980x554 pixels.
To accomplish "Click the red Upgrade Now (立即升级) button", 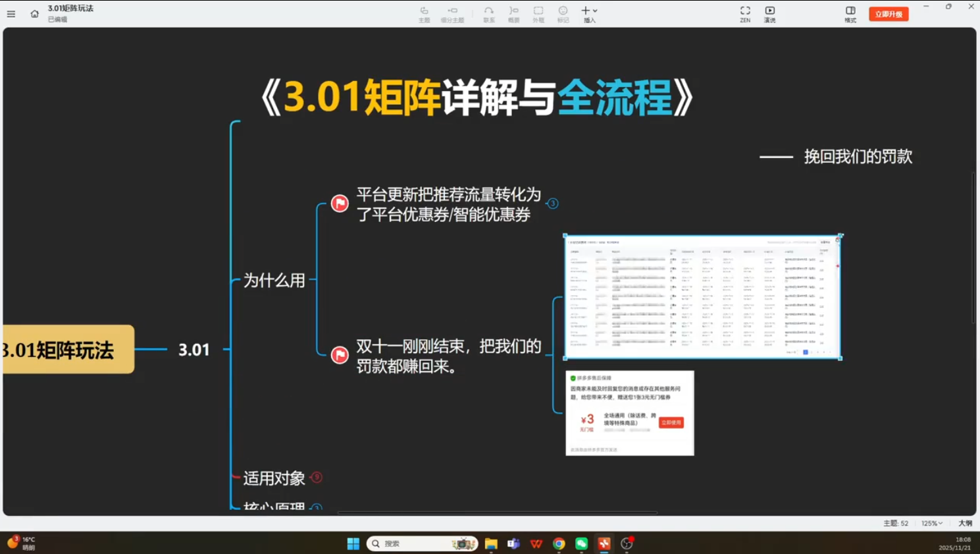I will (x=889, y=14).
